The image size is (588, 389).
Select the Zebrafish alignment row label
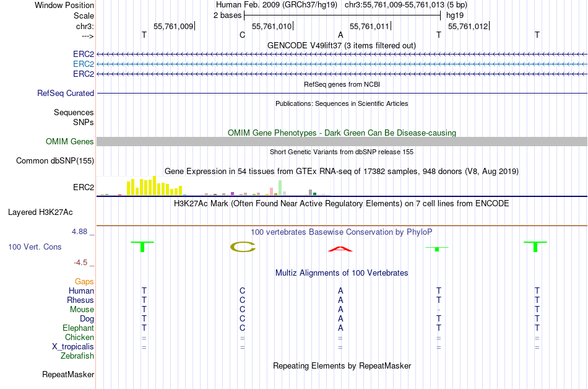click(x=77, y=356)
